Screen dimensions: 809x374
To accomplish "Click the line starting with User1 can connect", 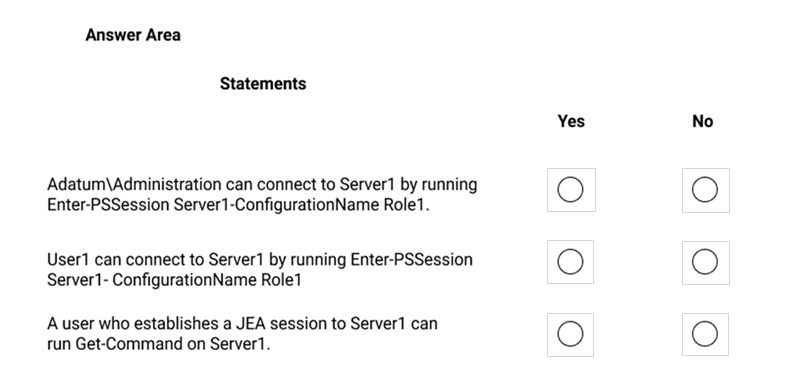I will (260, 259).
